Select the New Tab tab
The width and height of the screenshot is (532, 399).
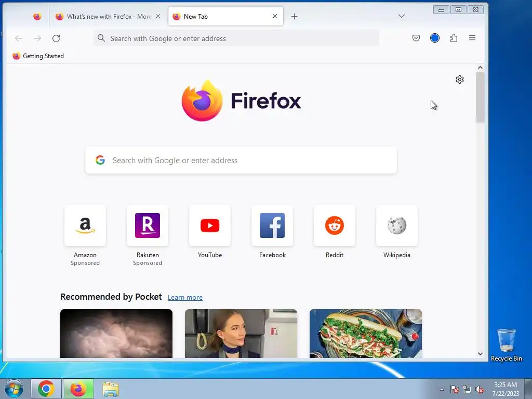coord(225,16)
